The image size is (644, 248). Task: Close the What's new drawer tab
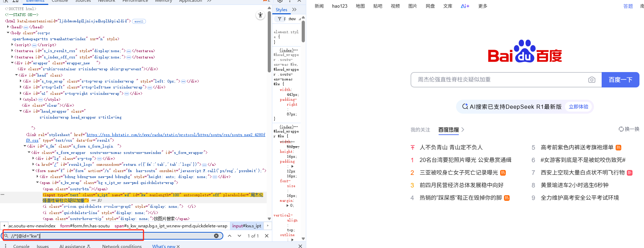pyautogui.click(x=178, y=246)
